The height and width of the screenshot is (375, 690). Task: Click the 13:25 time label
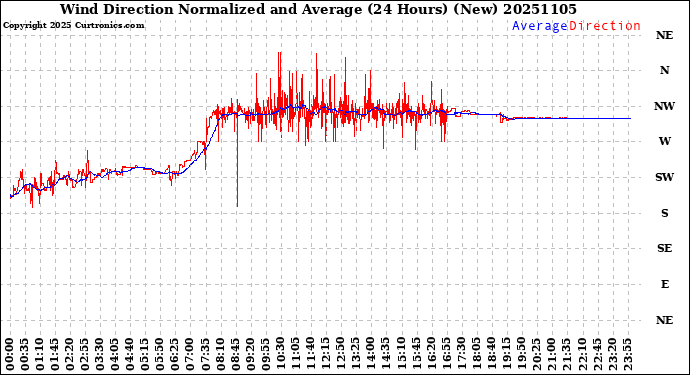(x=356, y=355)
